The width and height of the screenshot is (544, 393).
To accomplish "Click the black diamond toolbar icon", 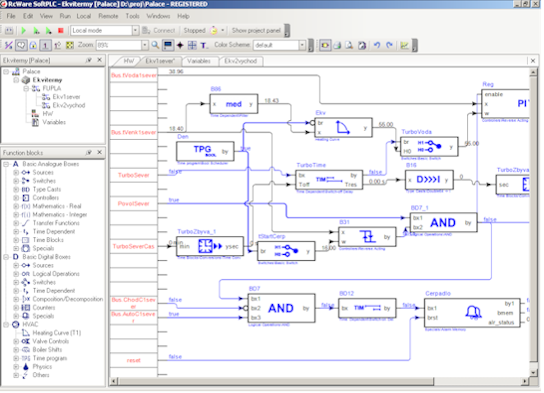I will 180,45.
